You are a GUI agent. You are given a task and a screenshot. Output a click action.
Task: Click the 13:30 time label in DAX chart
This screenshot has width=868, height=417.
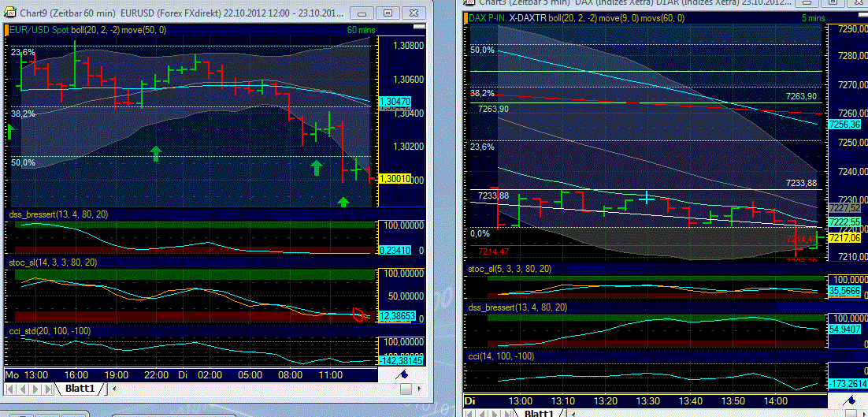click(x=647, y=400)
